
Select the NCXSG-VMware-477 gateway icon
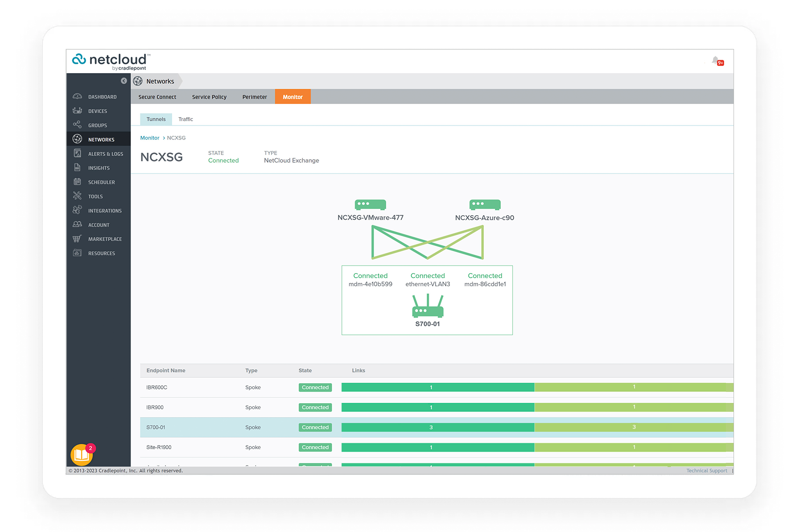pos(370,205)
